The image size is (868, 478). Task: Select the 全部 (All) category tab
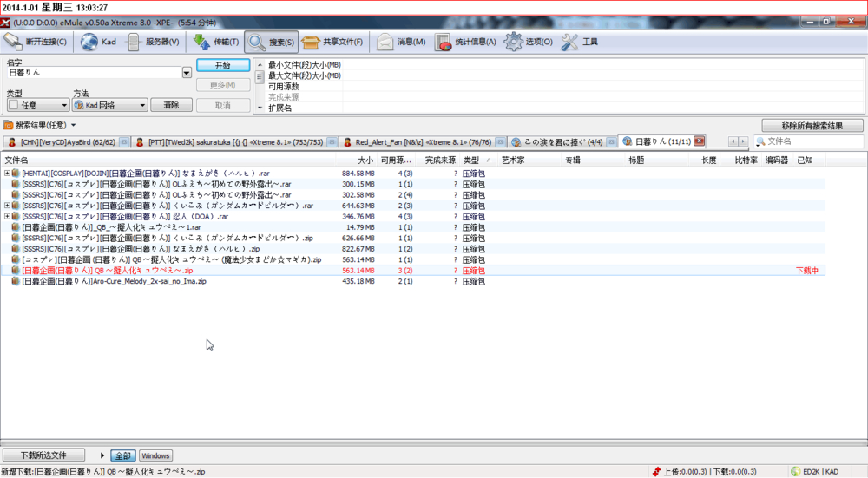(123, 455)
